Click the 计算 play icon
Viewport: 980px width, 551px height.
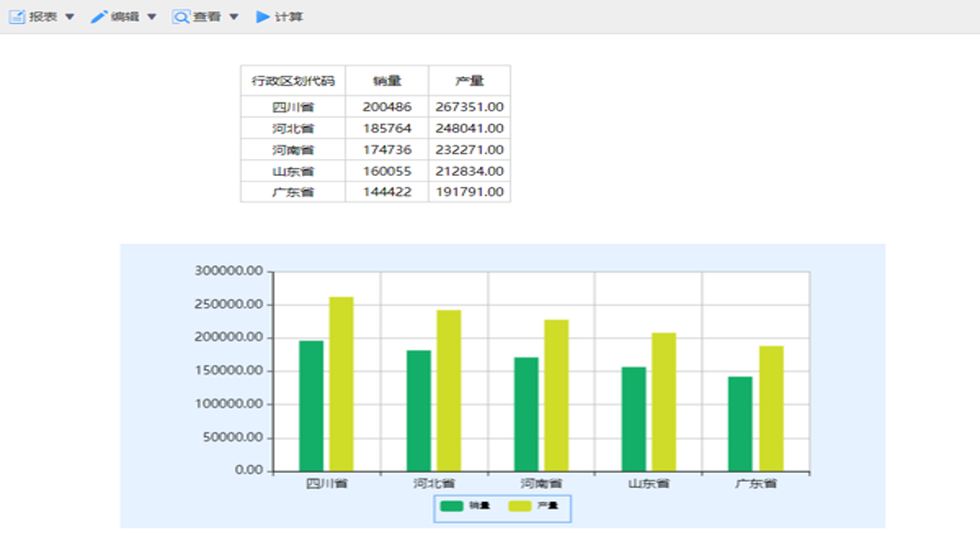263,17
